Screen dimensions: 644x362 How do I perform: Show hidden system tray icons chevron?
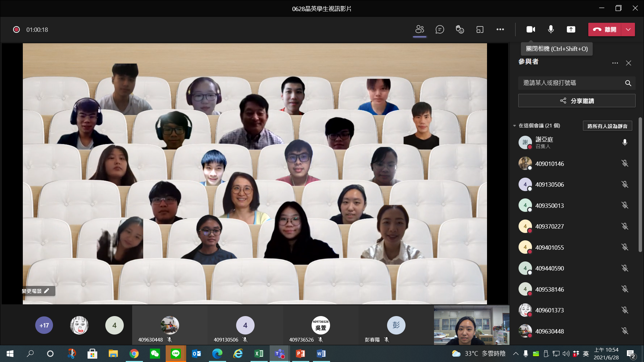click(x=516, y=354)
